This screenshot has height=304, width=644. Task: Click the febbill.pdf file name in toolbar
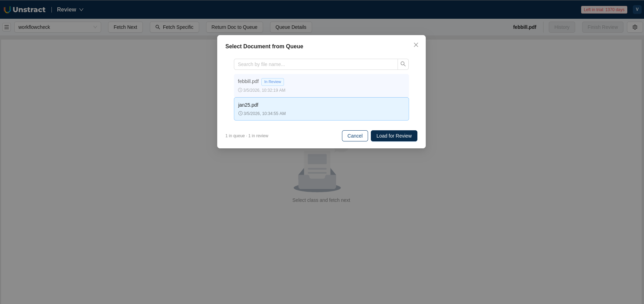tap(524, 27)
